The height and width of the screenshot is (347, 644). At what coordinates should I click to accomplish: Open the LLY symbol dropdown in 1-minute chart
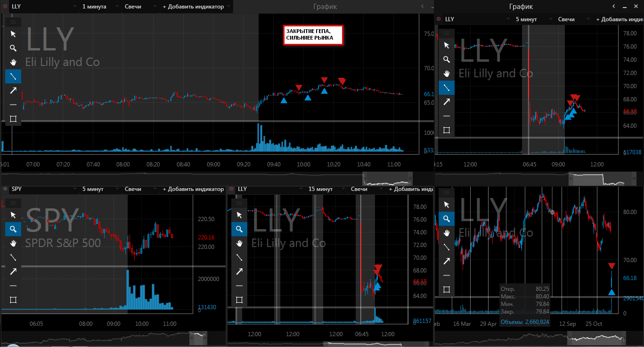point(44,7)
